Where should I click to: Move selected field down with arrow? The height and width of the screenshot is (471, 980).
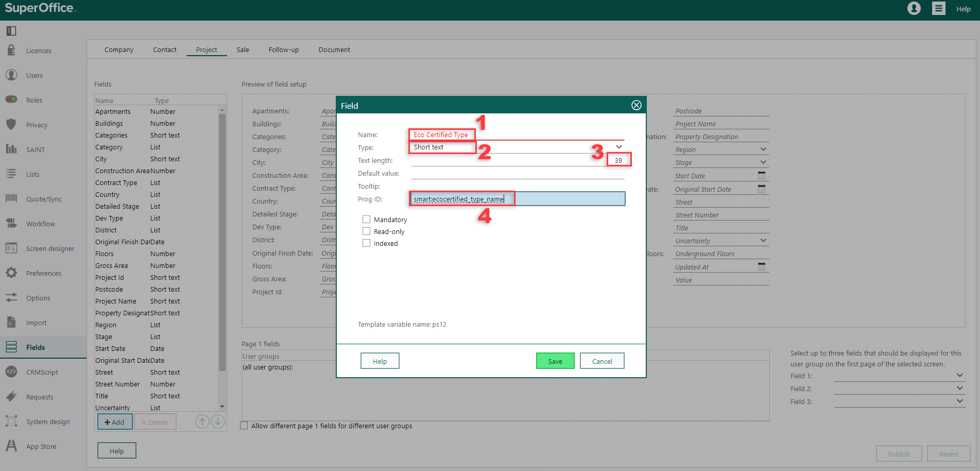pos(218,422)
